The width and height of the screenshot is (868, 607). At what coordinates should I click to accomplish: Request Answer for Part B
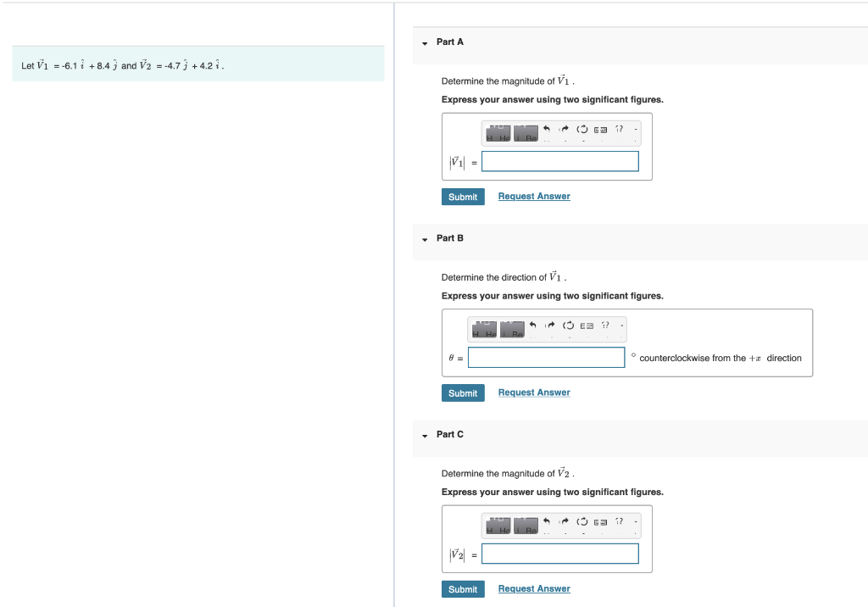coord(534,393)
